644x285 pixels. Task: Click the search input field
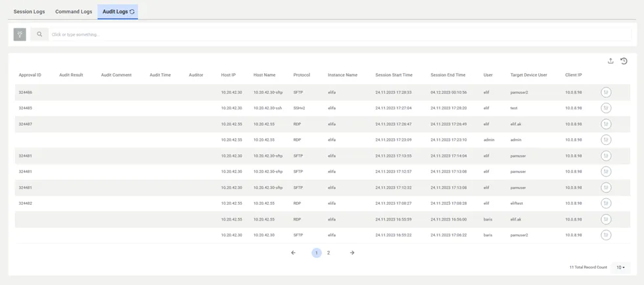340,34
